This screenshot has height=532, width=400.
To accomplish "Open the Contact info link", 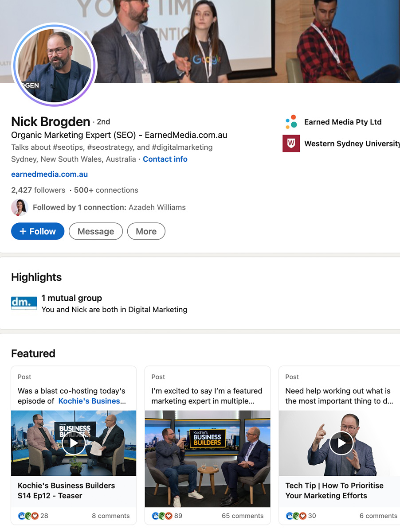I will tap(165, 159).
